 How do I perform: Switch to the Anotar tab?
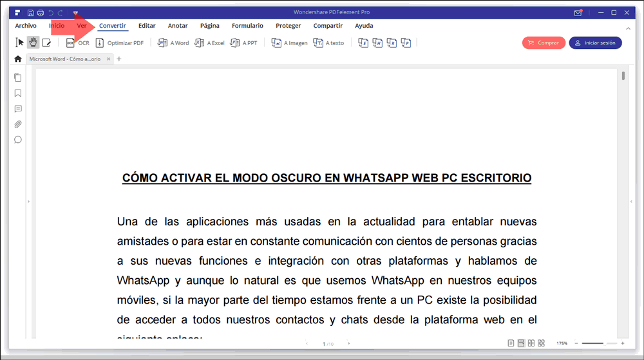pyautogui.click(x=178, y=26)
